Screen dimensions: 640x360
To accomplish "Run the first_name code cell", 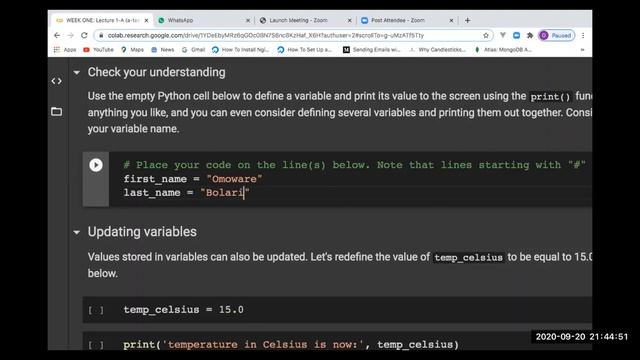I will click(x=96, y=165).
